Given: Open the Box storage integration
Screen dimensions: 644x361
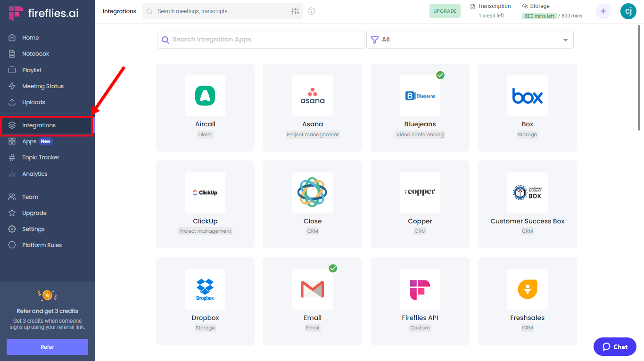Looking at the screenshot, I should [x=528, y=107].
